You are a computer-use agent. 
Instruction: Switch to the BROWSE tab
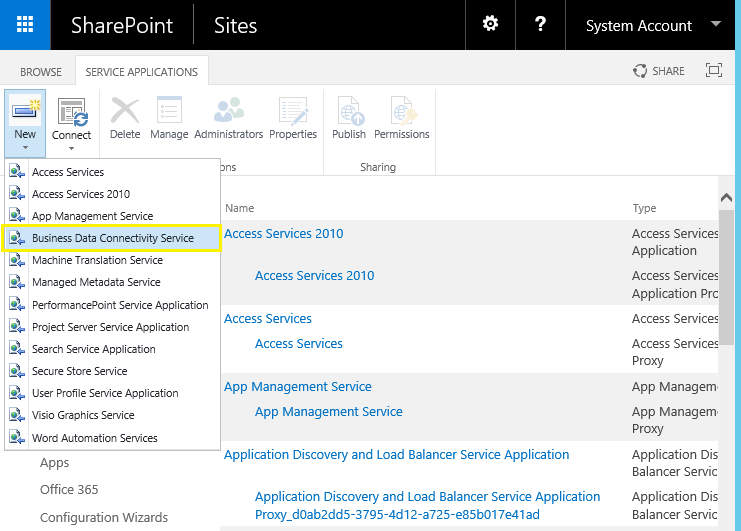(41, 72)
